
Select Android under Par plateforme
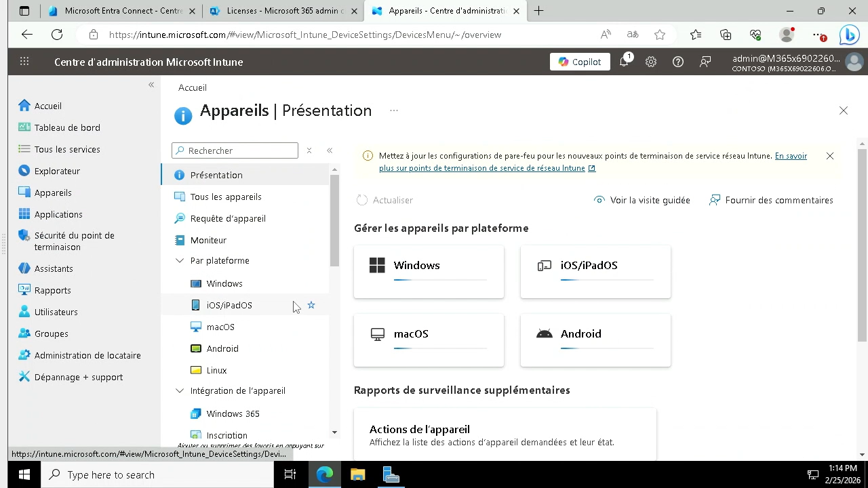pyautogui.click(x=245, y=348)
